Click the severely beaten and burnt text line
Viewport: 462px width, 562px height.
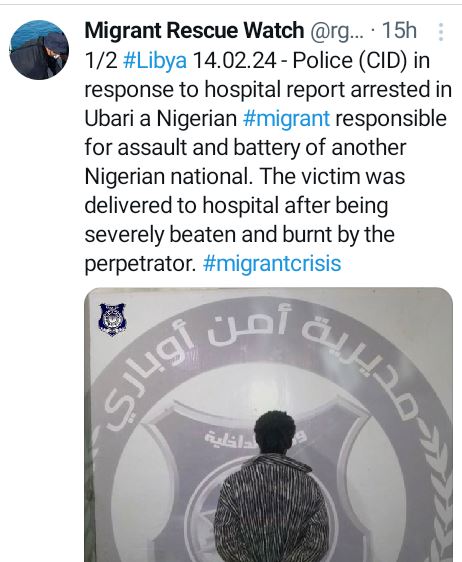[x=239, y=235]
